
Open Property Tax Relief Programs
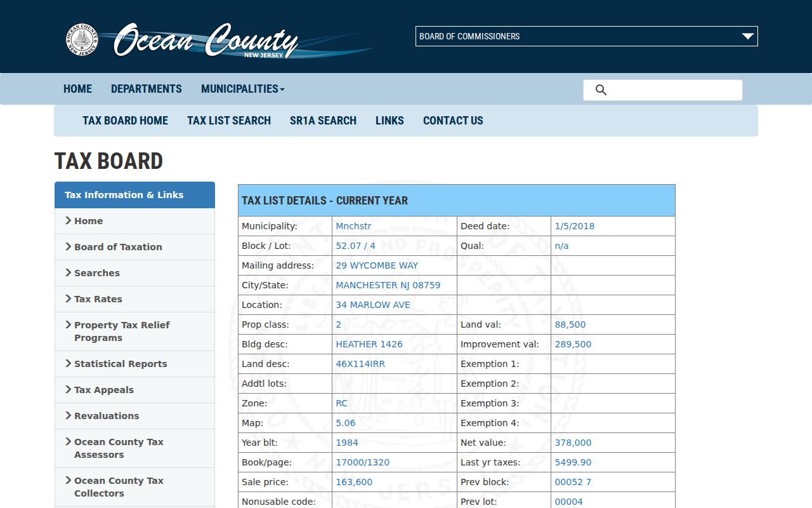[134, 331]
